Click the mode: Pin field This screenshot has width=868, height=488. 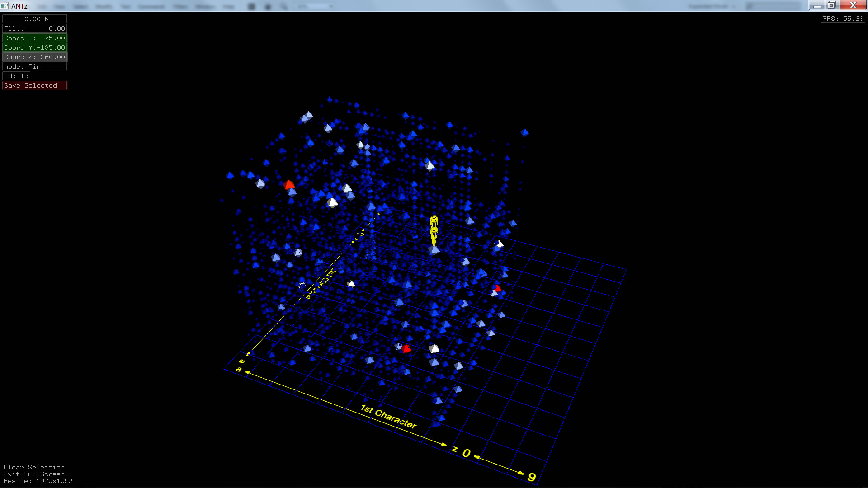(x=34, y=66)
